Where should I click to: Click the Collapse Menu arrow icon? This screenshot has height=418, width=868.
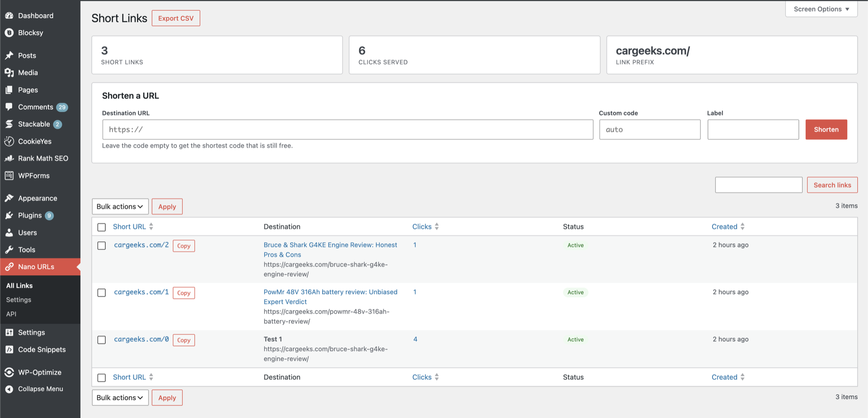9,389
